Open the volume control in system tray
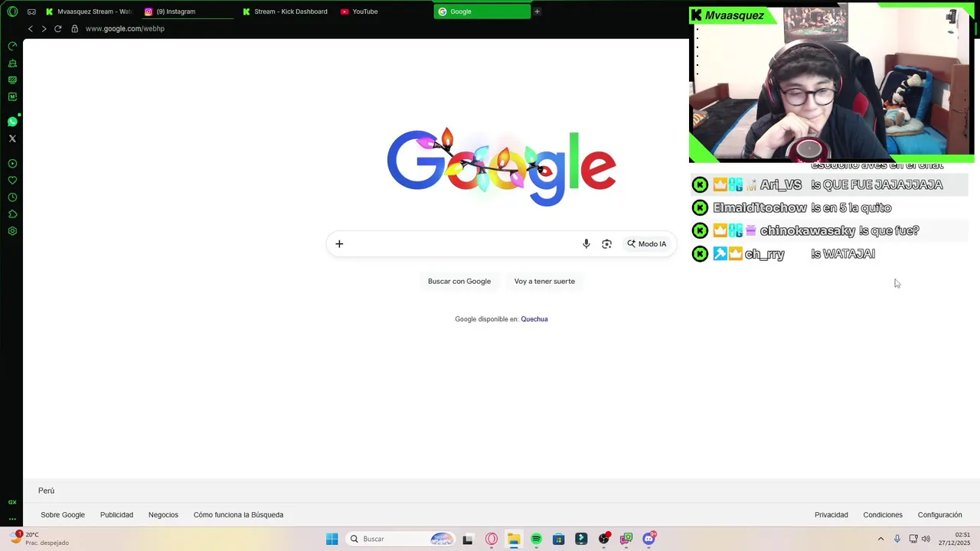 click(926, 539)
